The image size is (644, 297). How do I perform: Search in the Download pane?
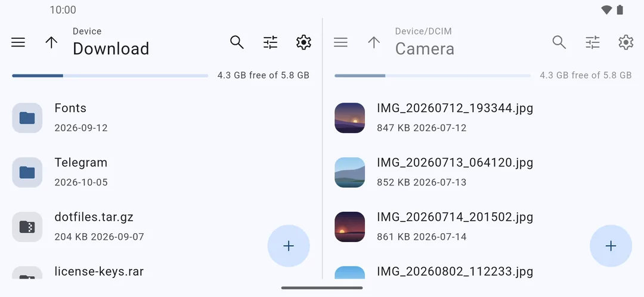click(x=237, y=42)
